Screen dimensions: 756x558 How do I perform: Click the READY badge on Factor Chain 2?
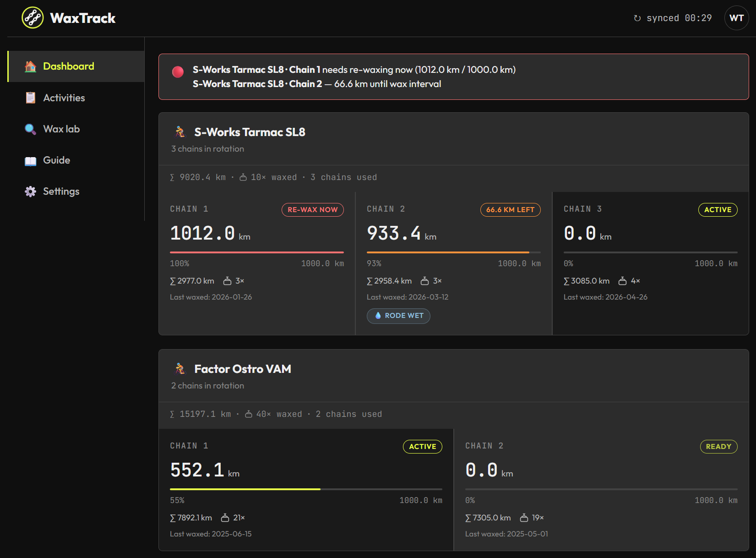tap(718, 447)
